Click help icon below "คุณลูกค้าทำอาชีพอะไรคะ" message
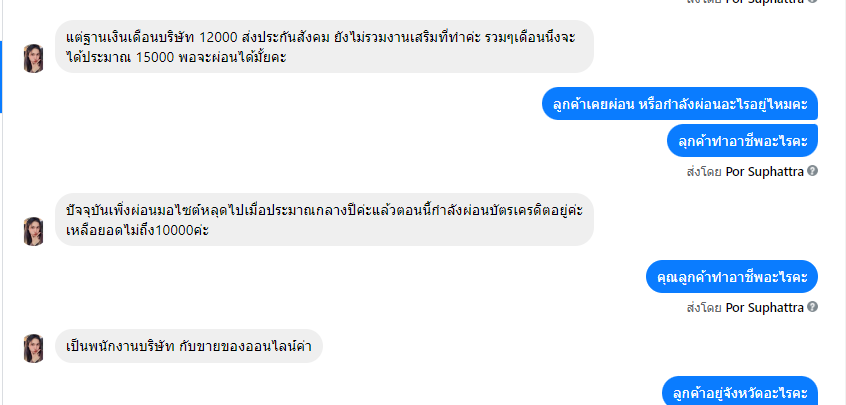This screenshot has height=405, width=846. click(x=813, y=307)
